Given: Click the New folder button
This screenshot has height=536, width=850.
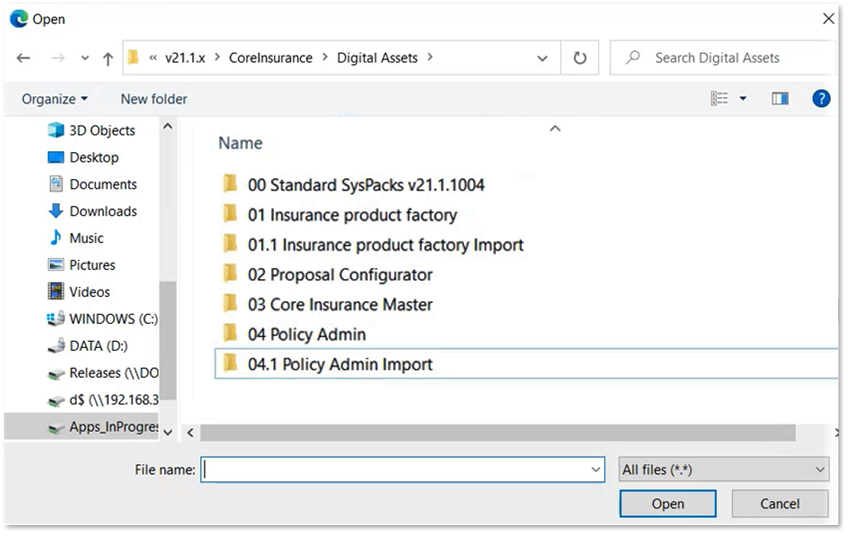Looking at the screenshot, I should click(154, 99).
